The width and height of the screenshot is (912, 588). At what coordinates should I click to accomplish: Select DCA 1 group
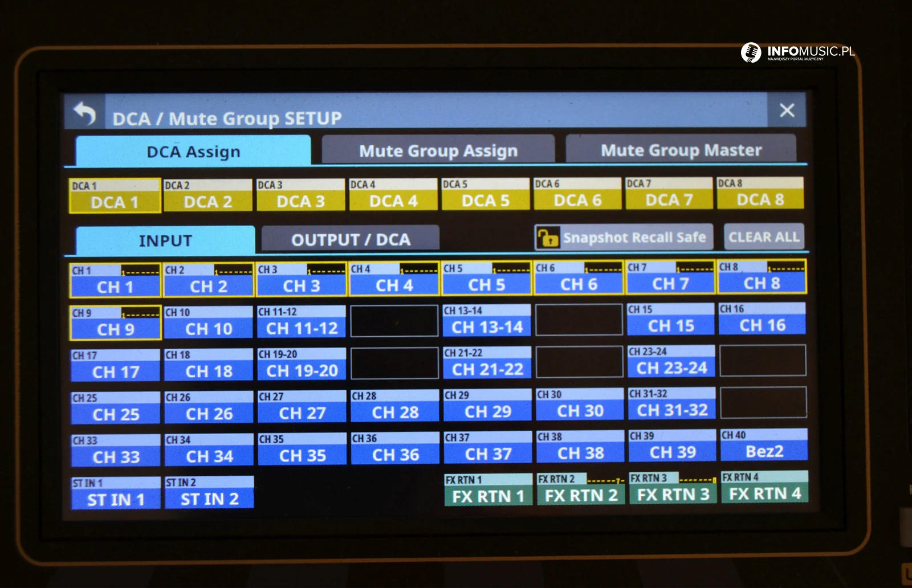(x=115, y=197)
